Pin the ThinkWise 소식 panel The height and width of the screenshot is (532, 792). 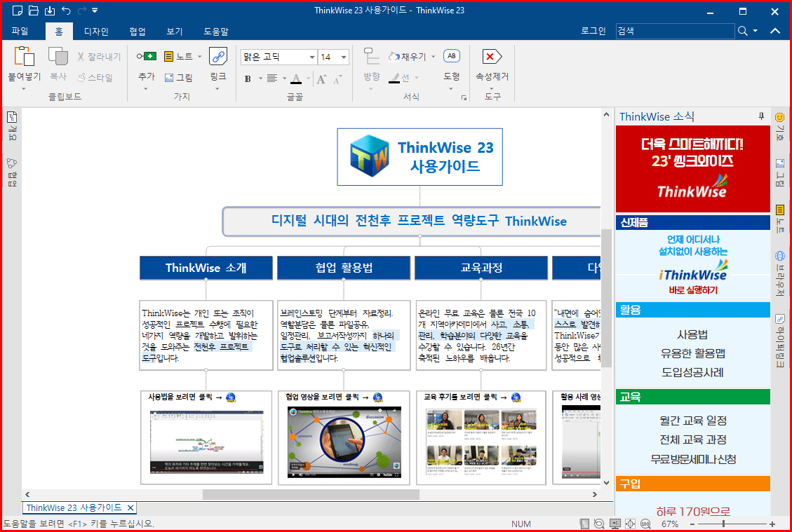(x=761, y=116)
